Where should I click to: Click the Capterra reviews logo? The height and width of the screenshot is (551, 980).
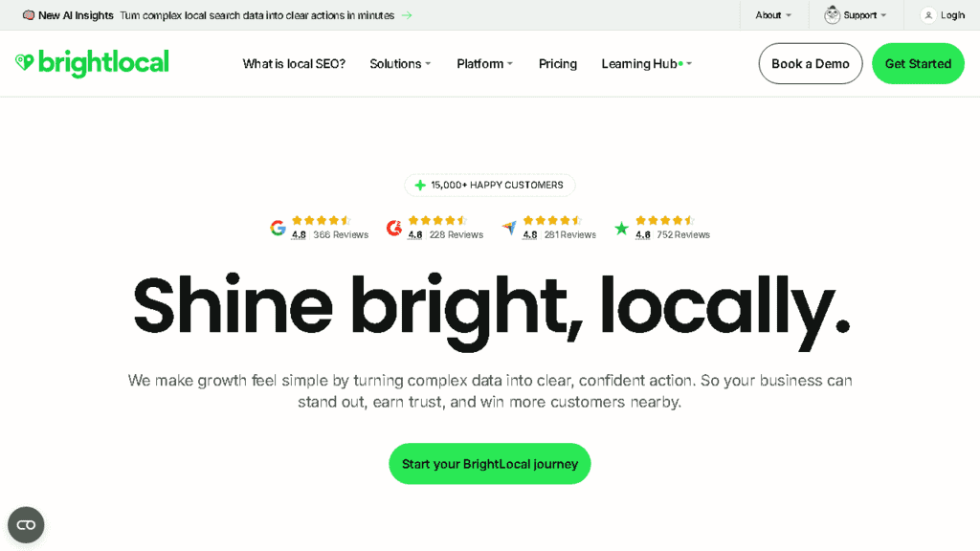509,228
